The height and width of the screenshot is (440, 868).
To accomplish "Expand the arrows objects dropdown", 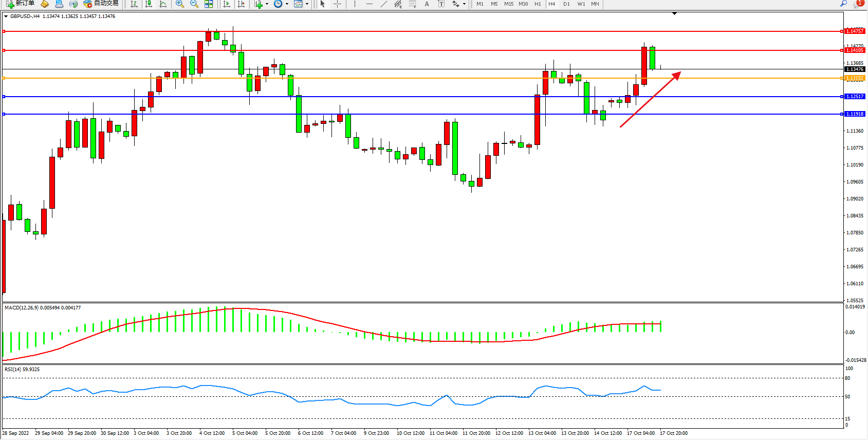I will (464, 4).
